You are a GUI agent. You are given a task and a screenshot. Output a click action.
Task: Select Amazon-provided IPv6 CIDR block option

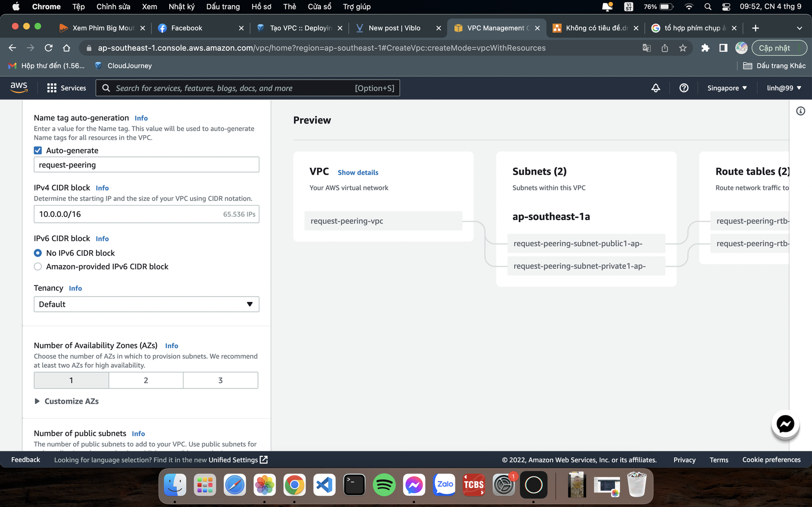pos(38,267)
